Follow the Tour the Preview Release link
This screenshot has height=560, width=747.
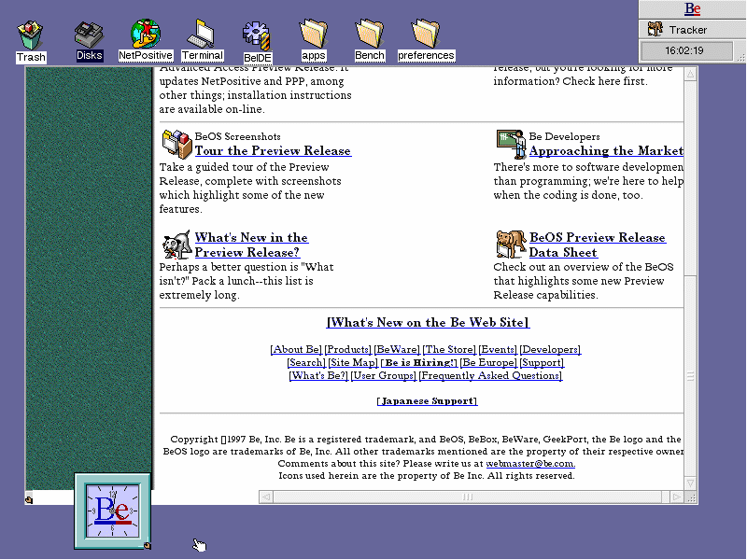(x=273, y=151)
